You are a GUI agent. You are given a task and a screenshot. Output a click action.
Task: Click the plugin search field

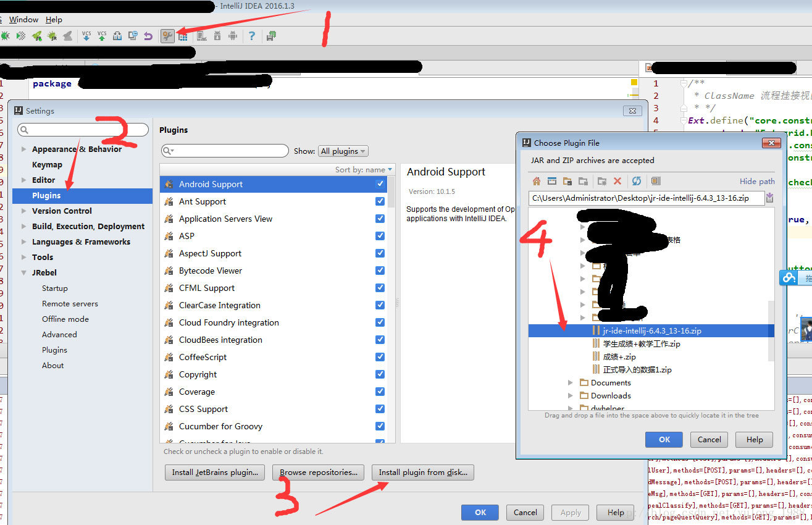coord(225,151)
